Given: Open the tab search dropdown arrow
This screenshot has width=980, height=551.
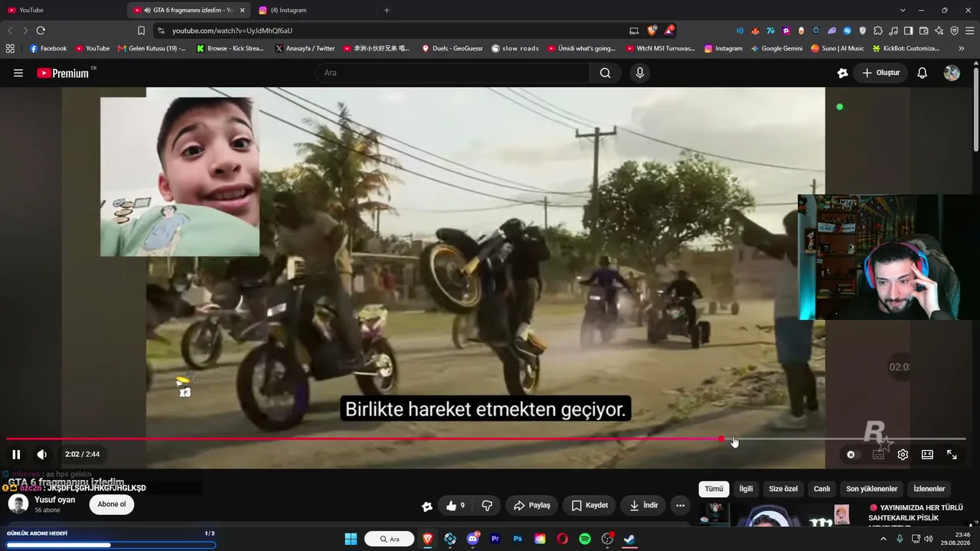Looking at the screenshot, I should [903, 10].
